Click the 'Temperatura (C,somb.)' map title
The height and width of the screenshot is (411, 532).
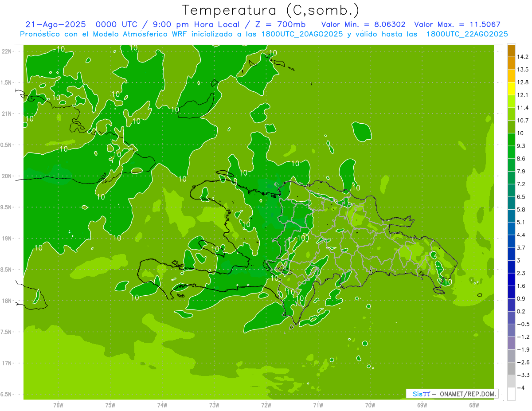click(x=271, y=10)
